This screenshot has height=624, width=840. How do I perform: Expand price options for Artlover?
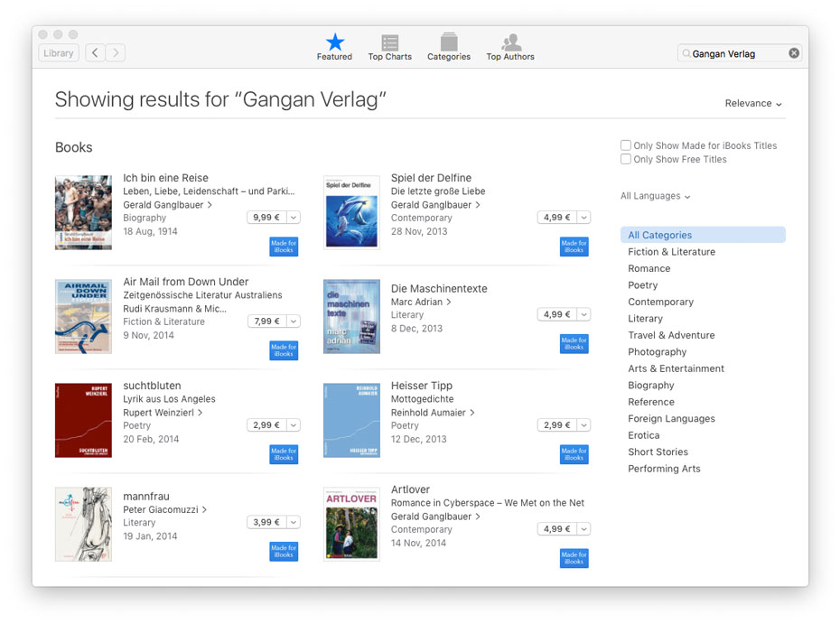583,529
